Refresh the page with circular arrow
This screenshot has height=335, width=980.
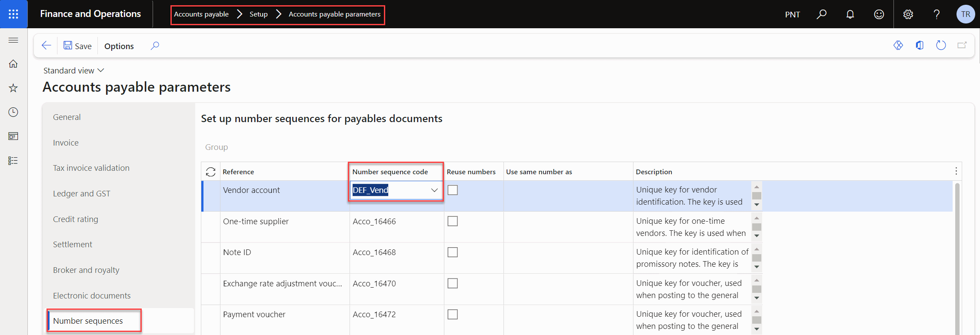[940, 45]
